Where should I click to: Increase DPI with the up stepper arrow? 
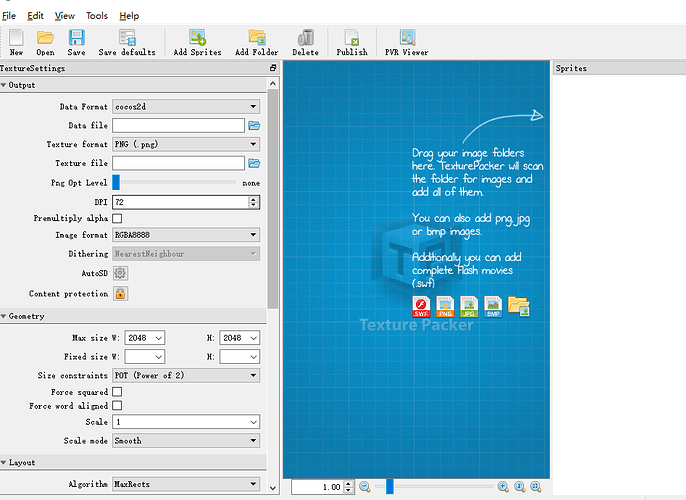[x=254, y=199]
